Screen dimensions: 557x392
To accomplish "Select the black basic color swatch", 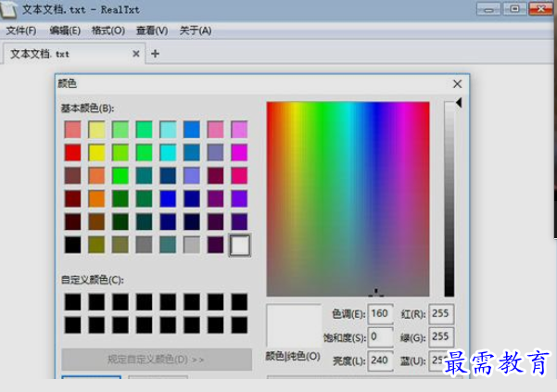I will click(73, 245).
